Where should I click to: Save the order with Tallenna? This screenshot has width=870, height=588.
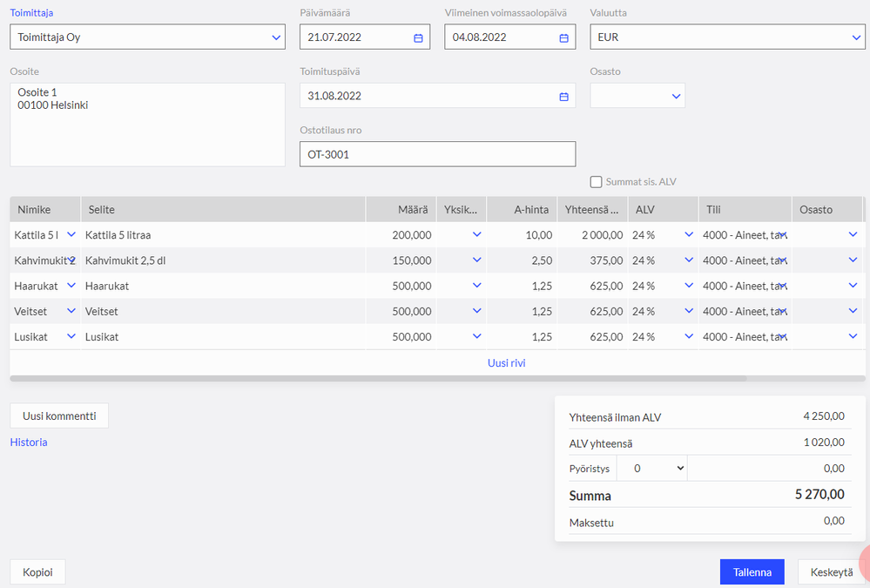(752, 572)
